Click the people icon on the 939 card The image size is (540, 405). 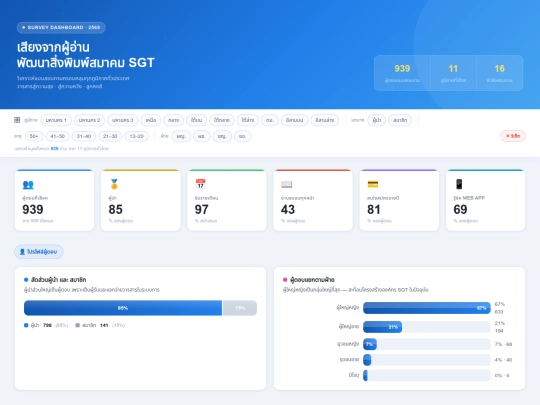[28, 185]
